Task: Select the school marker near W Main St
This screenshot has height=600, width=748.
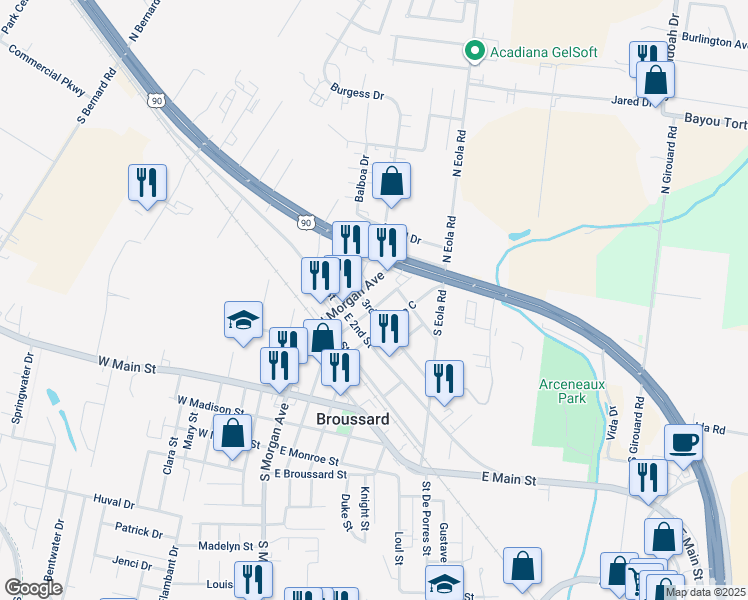Action: click(243, 324)
